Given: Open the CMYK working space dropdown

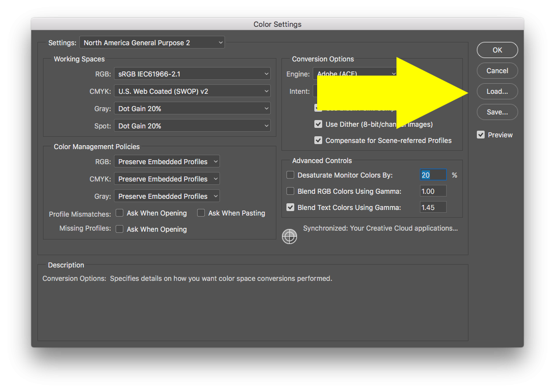Looking at the screenshot, I should click(192, 91).
